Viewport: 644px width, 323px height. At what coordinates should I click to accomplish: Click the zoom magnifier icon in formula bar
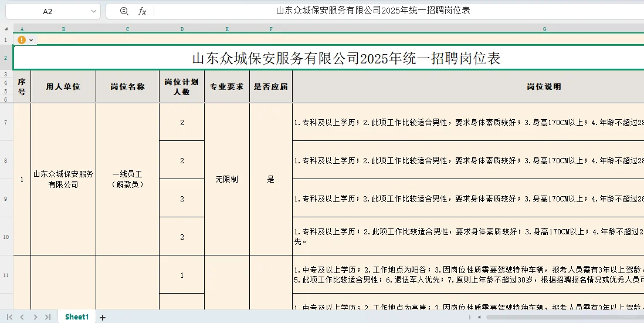(x=124, y=11)
